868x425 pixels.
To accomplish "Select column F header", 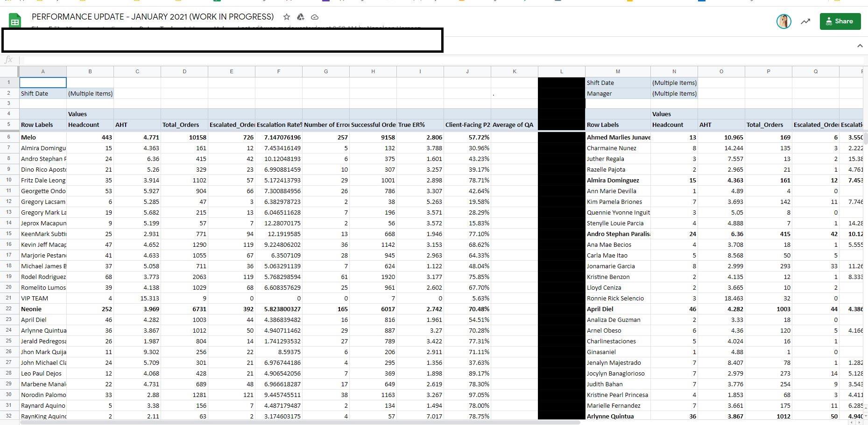I will coord(278,71).
